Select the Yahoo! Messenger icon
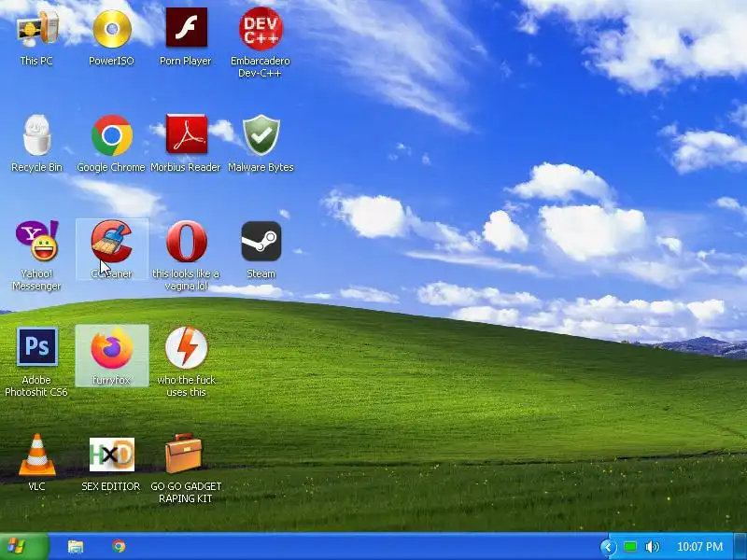This screenshot has height=560, width=747. click(x=36, y=241)
